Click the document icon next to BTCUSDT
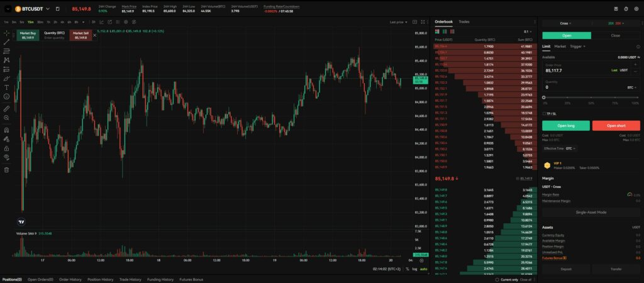Viewport: 644px width, 283px height. click(57, 9)
